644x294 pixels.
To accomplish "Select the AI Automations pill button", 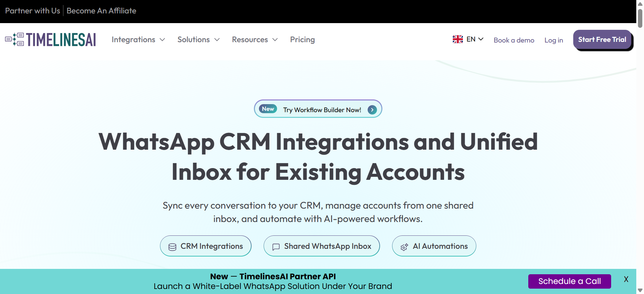I will pos(434,246).
